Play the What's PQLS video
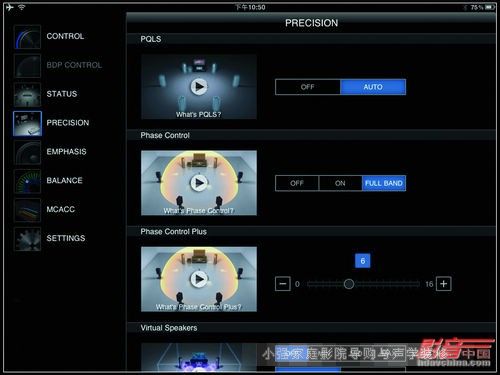 (199, 87)
